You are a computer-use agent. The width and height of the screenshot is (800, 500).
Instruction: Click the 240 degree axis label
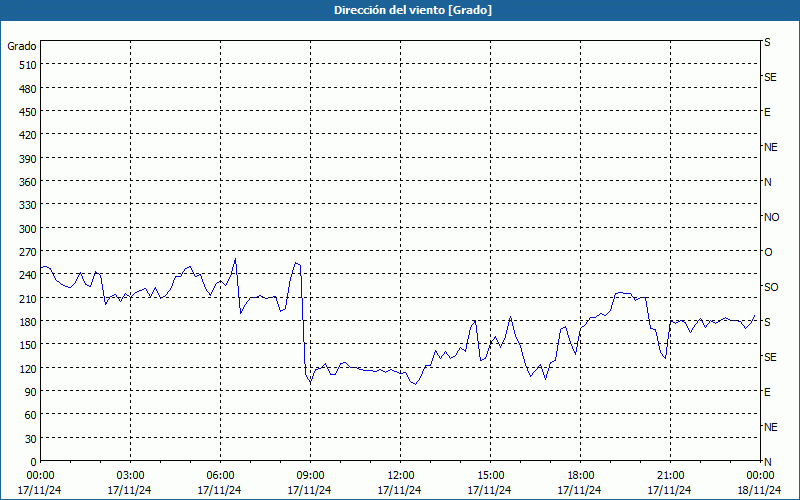click(x=28, y=276)
